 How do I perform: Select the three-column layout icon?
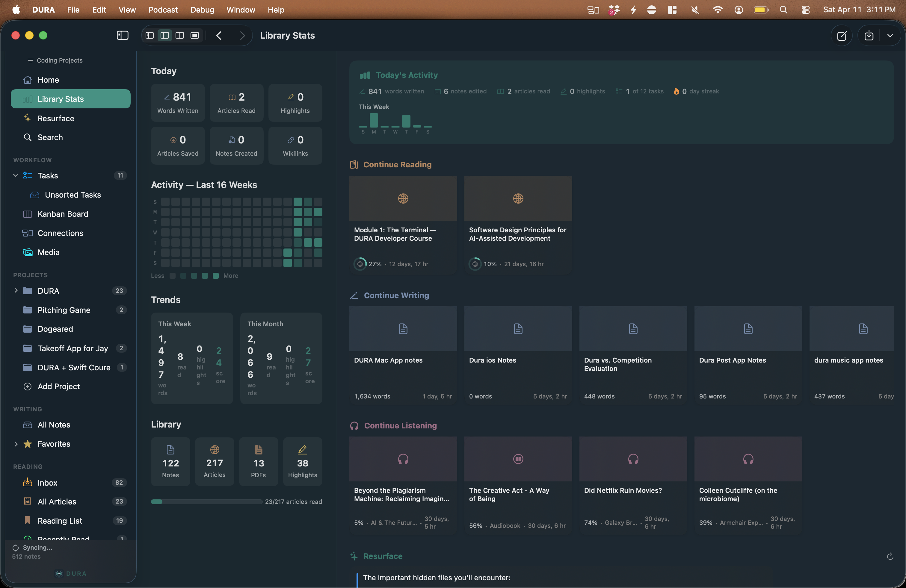click(x=165, y=35)
